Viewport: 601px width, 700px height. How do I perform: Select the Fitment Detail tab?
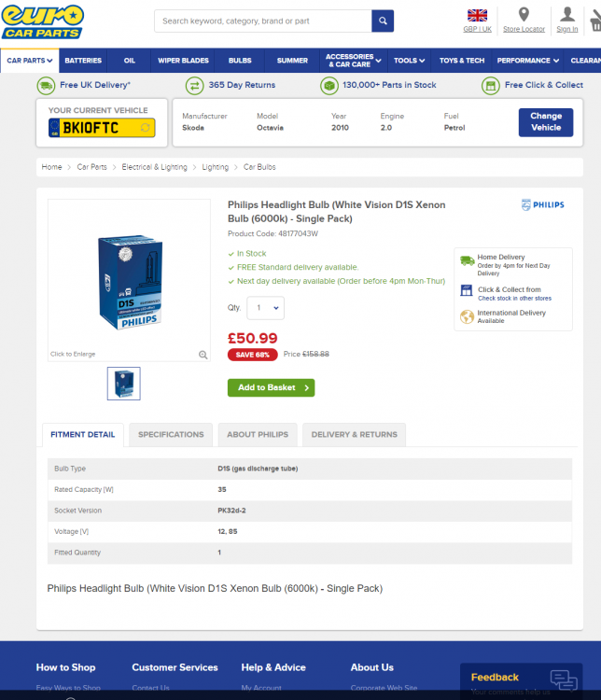[x=83, y=435]
